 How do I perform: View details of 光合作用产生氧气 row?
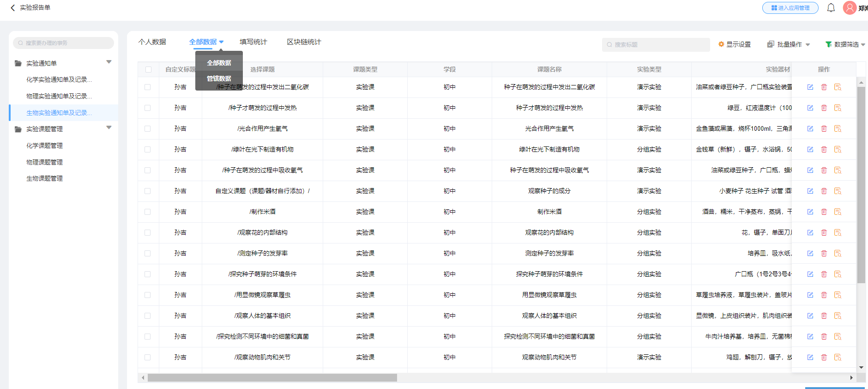(838, 128)
